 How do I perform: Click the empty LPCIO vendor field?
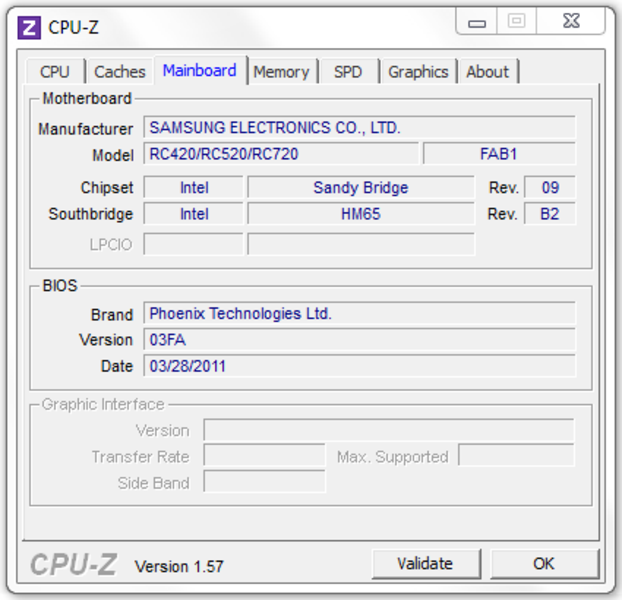193,244
